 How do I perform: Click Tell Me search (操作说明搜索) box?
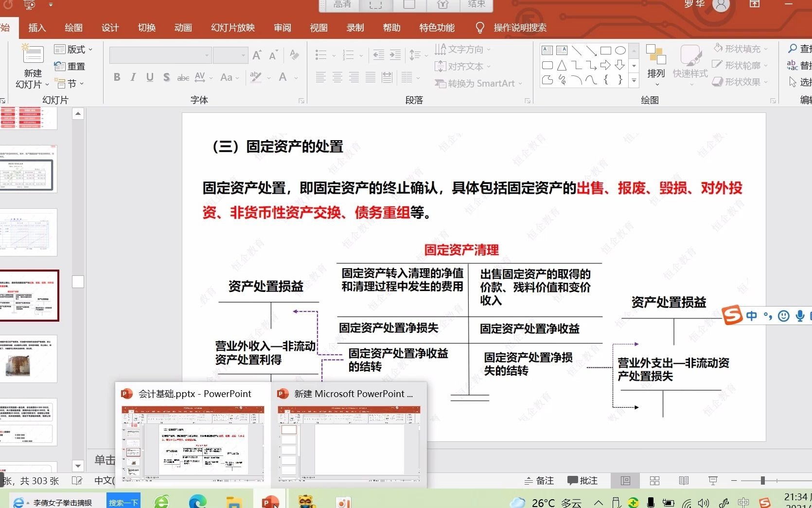click(x=512, y=28)
